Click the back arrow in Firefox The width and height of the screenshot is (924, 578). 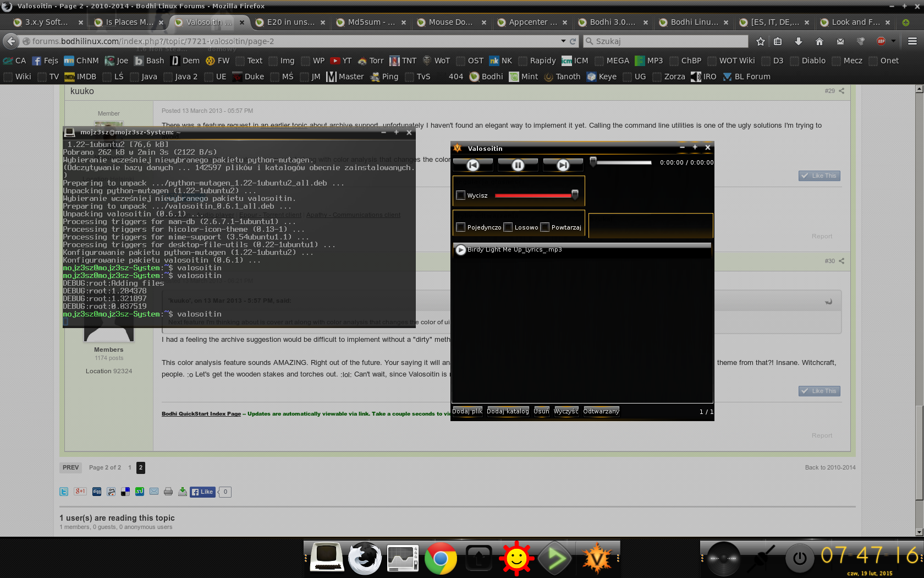[11, 41]
